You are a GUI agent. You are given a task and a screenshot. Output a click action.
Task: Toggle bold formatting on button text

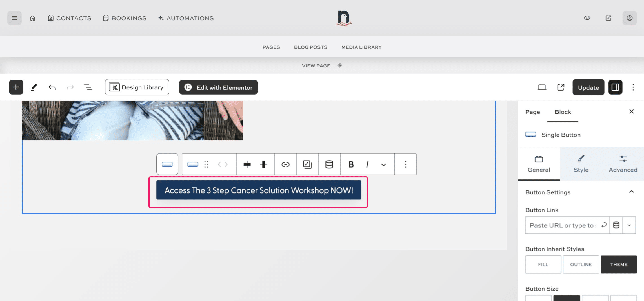(x=351, y=164)
